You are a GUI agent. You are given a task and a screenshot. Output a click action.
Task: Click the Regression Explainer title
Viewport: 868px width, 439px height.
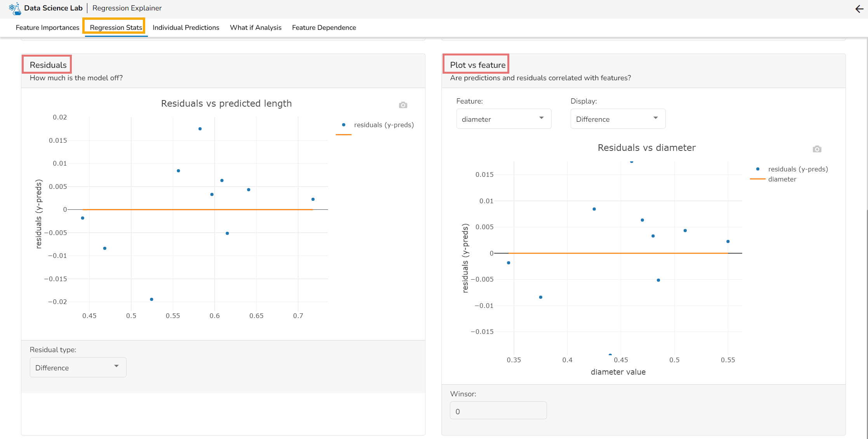(127, 8)
